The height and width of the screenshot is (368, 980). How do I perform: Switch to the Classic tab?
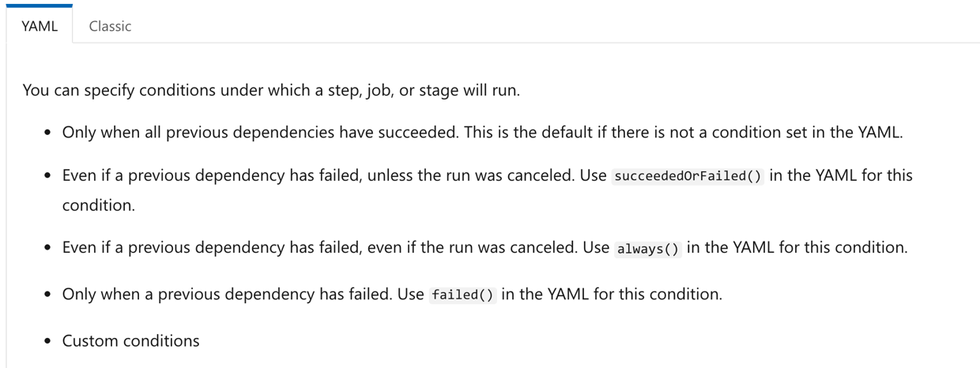(x=110, y=26)
